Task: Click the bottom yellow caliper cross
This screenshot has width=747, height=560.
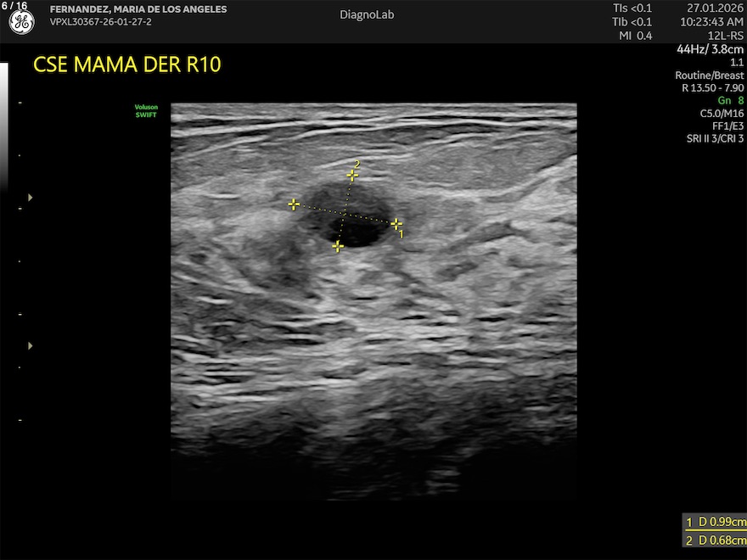Action: coord(338,246)
